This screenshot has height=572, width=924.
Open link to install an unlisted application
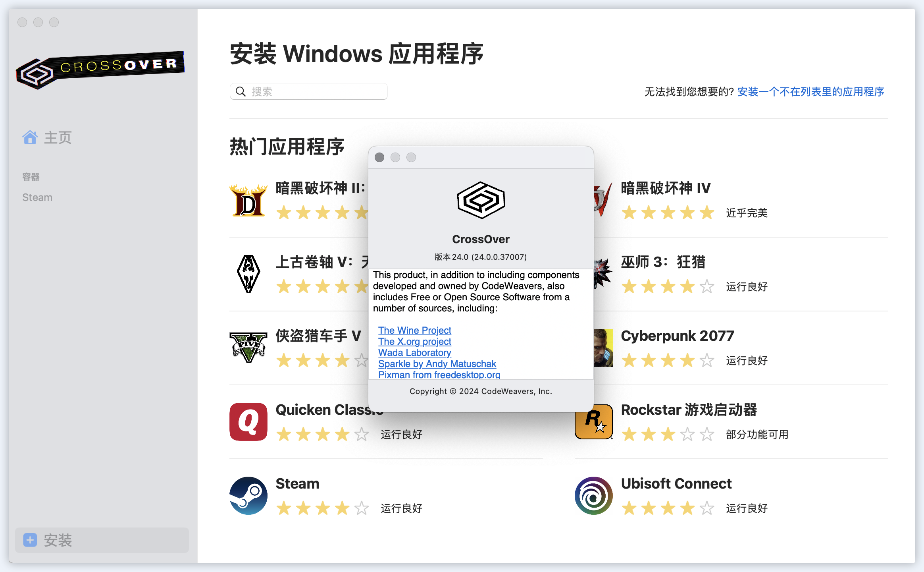pyautogui.click(x=810, y=92)
